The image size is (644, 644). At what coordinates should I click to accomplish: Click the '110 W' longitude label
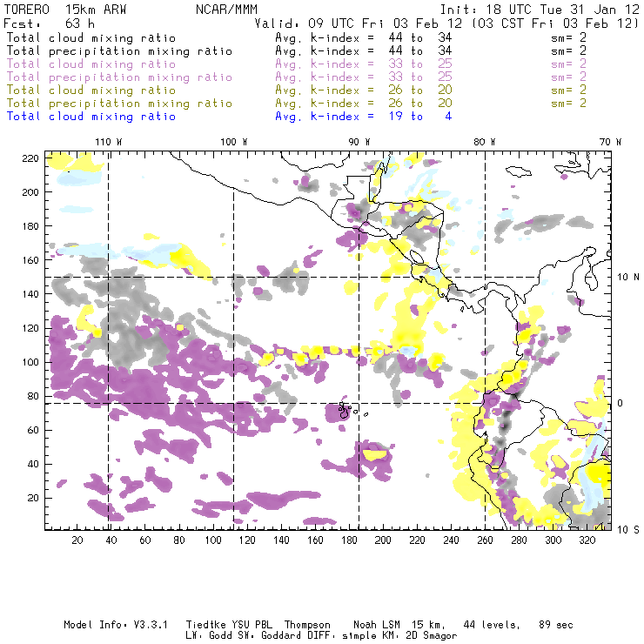[109, 142]
